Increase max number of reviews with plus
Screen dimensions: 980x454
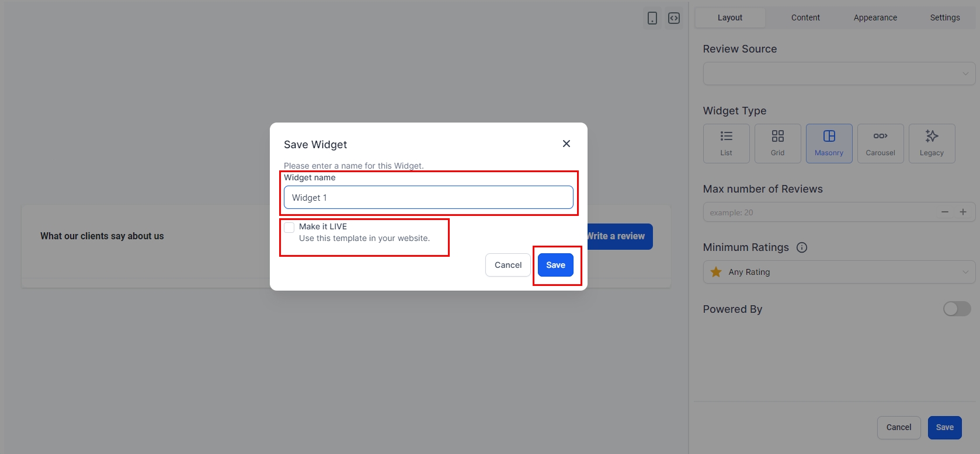click(x=963, y=212)
